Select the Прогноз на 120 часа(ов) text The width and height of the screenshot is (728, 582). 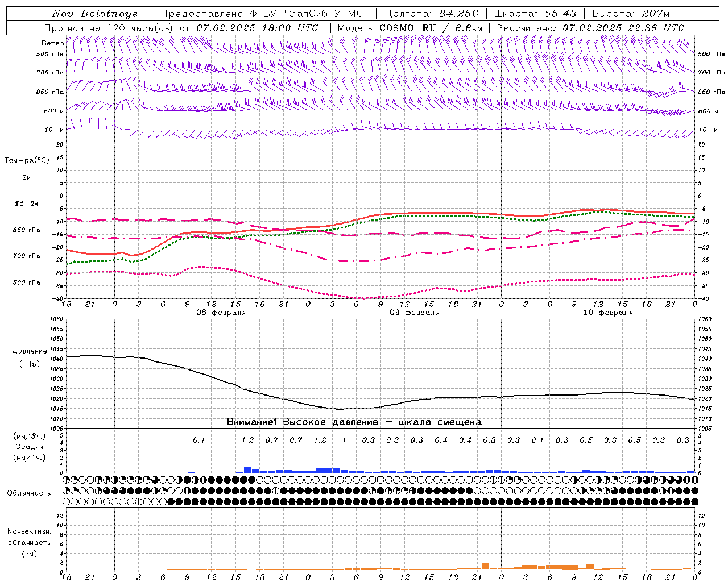click(x=109, y=28)
